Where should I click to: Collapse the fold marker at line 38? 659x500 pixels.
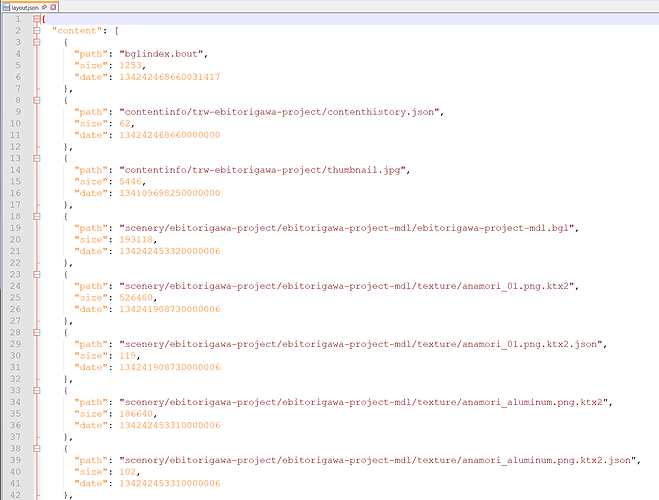(37, 448)
